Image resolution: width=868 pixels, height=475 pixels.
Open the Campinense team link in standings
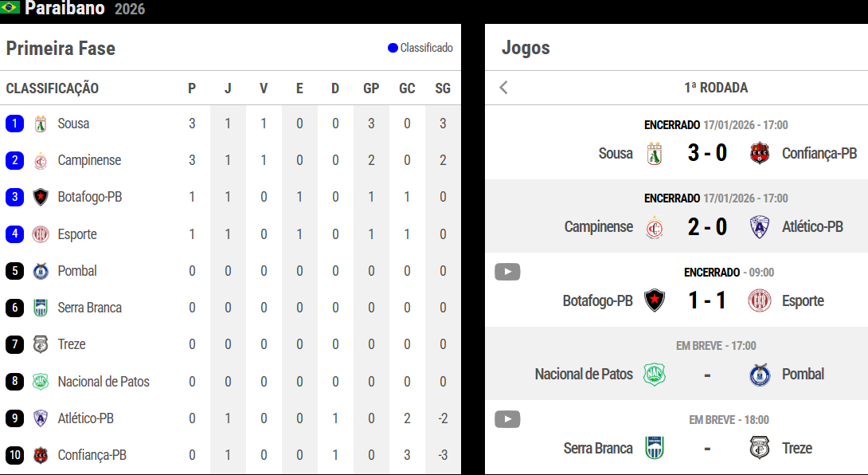tap(89, 160)
